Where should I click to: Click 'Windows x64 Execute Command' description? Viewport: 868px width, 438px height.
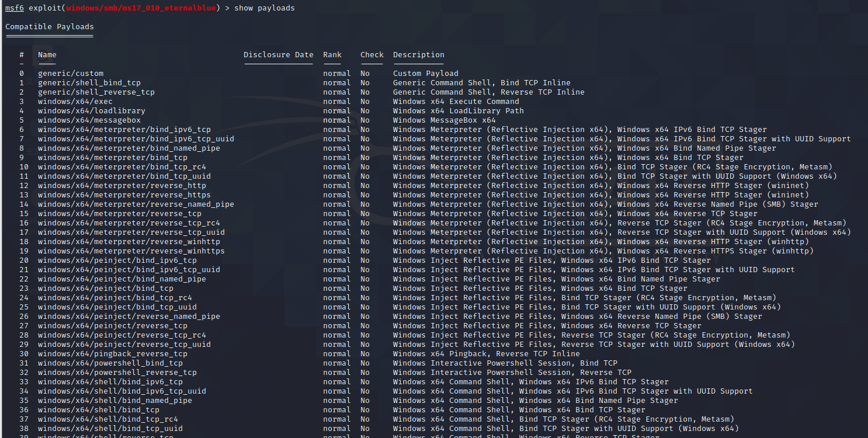coord(456,102)
